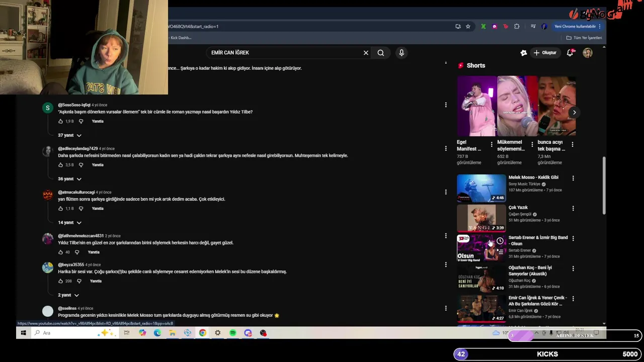Open @beyza35355 channel link
The width and height of the screenshot is (644, 362).
71,265
